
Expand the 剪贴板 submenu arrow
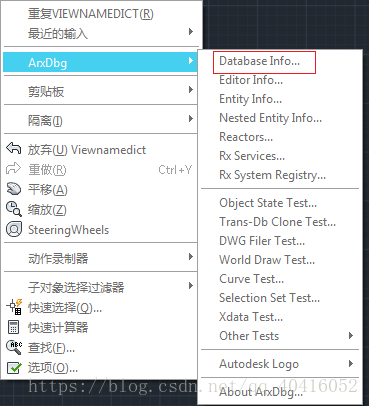click(x=191, y=89)
